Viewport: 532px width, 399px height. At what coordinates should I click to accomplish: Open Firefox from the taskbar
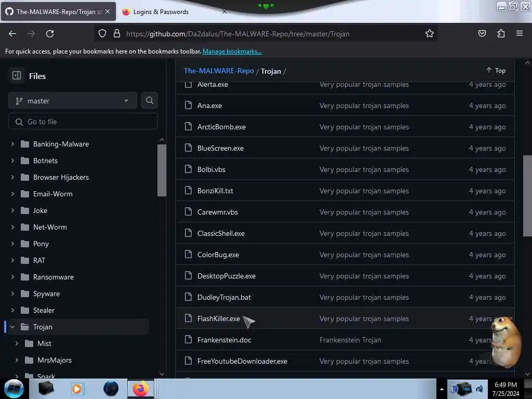click(141, 389)
